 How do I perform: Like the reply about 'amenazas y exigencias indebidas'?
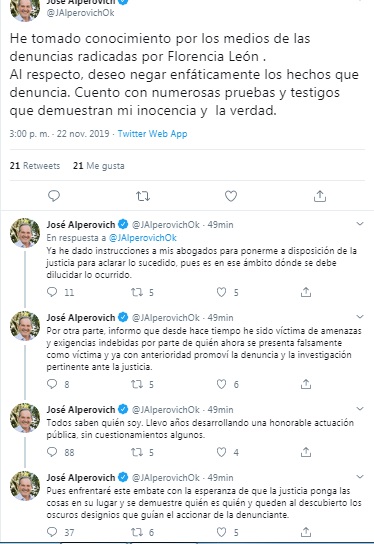[221, 384]
